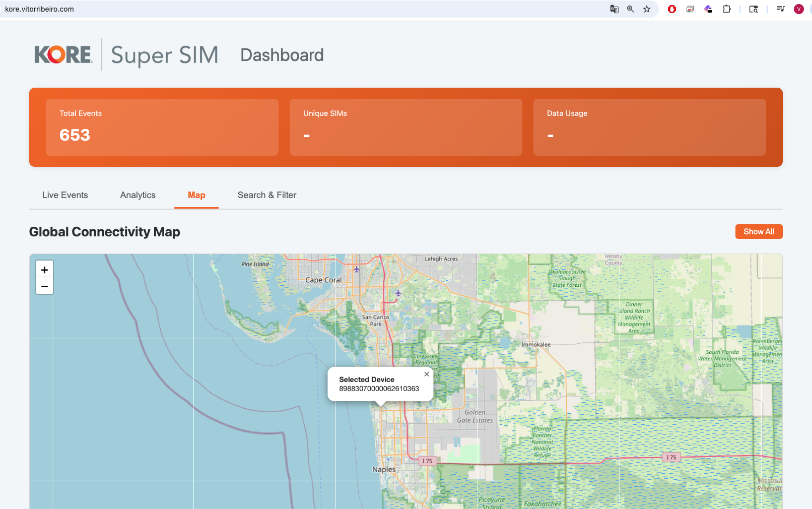The image size is (812, 509).
Task: Open the AdBlock extension icon
Action: pos(671,9)
